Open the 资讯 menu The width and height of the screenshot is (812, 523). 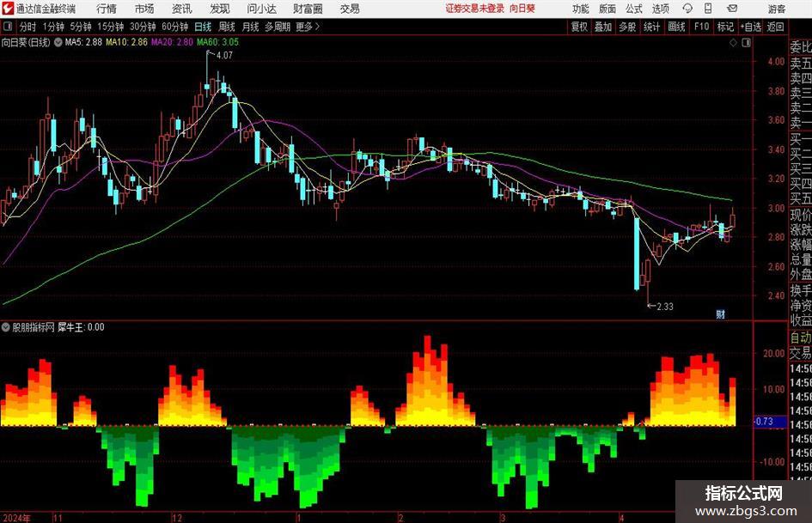point(182,9)
